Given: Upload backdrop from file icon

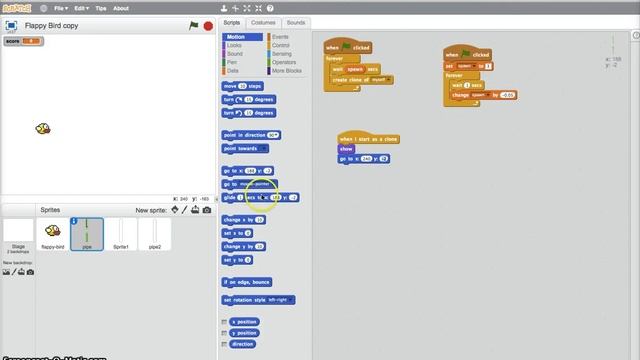Looking at the screenshot, I should coord(21,272).
